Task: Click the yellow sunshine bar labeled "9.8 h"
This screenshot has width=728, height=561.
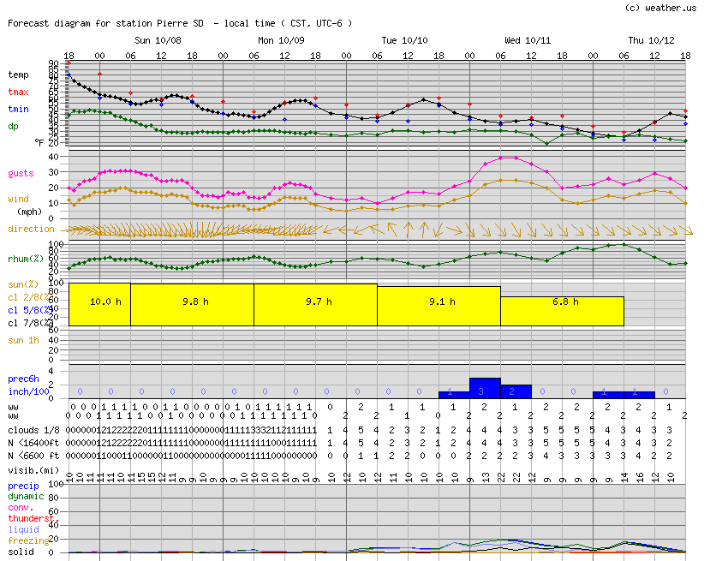Action: point(192,305)
